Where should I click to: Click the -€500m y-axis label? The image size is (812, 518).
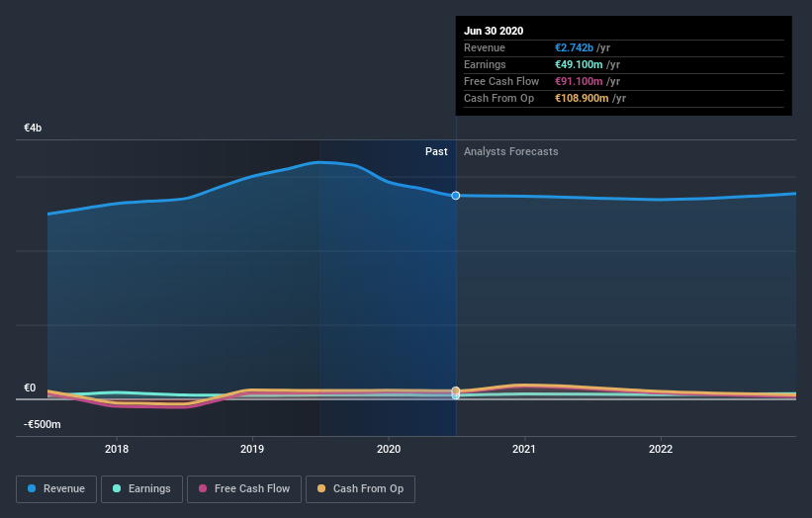point(42,424)
